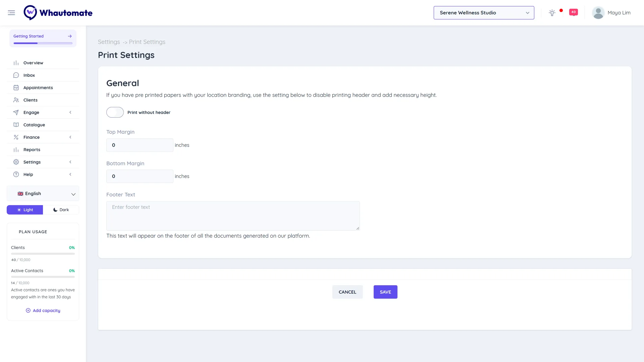Click the Clients usage progress bar

(x=43, y=254)
